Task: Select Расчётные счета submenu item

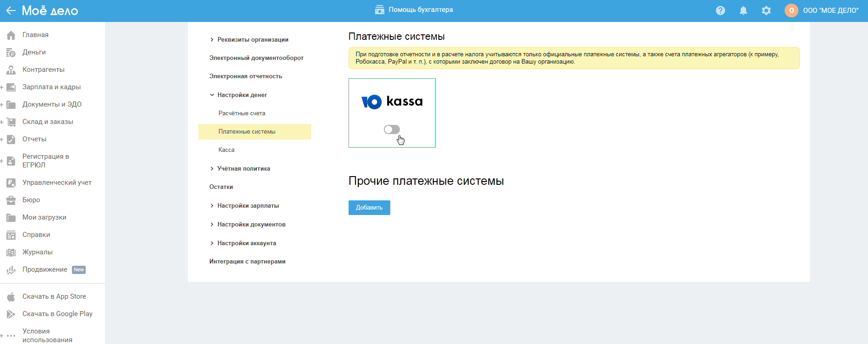Action: 242,113
